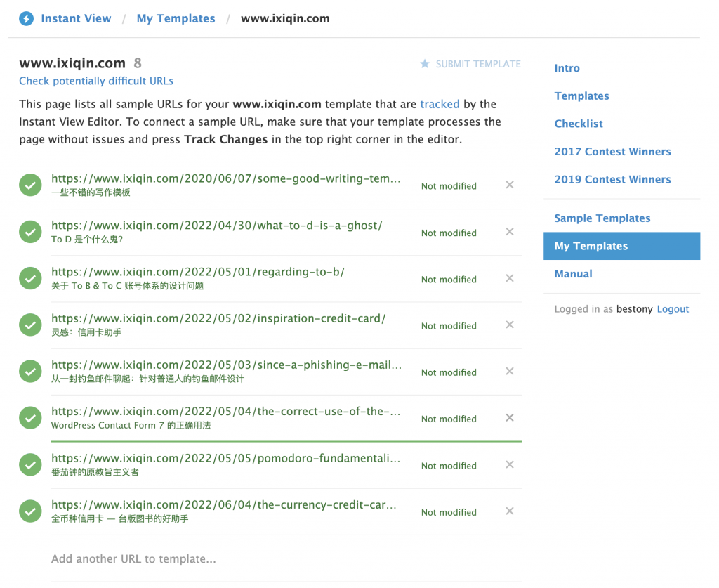Open 2017 Contest Winners
Image resolution: width=719 pixels, height=588 pixels.
click(x=612, y=151)
